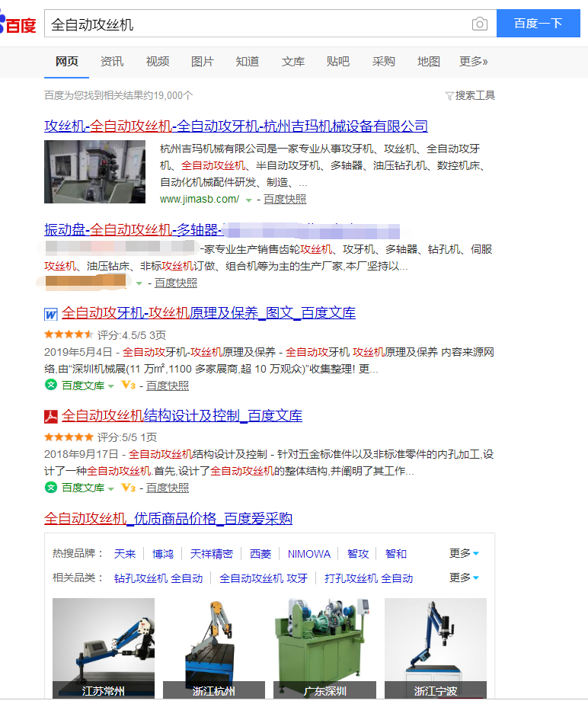
Task: Select category 钻孔攻丝机 全自动
Action: click(x=158, y=578)
